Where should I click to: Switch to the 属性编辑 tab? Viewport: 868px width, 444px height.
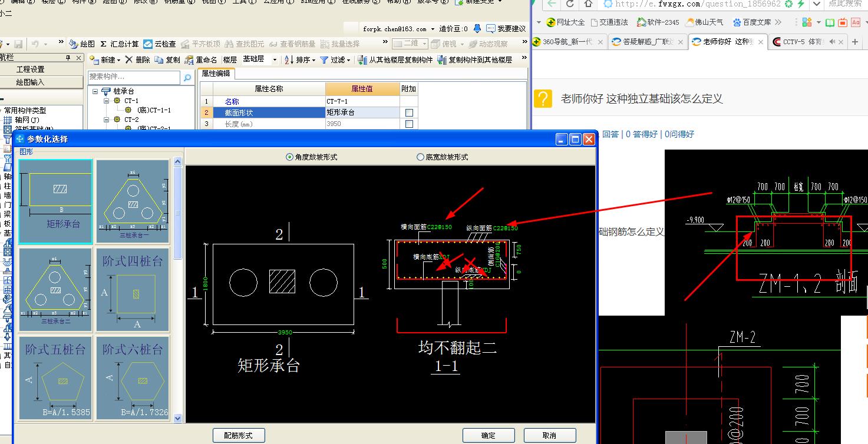click(216, 74)
